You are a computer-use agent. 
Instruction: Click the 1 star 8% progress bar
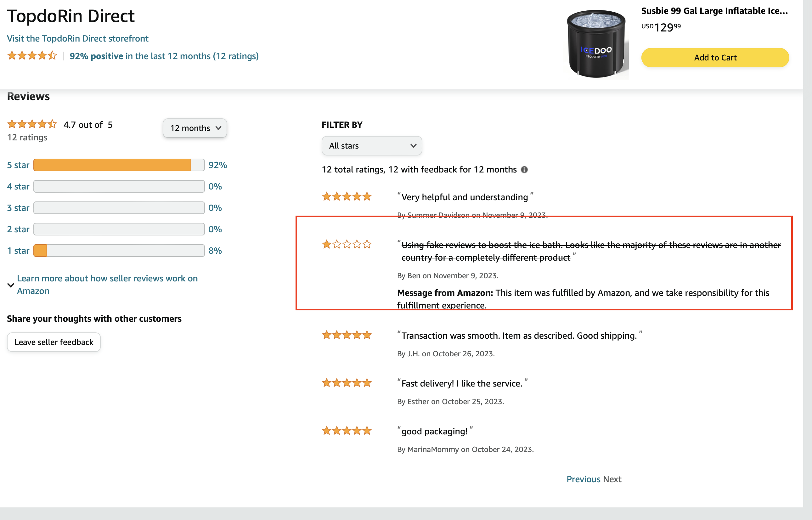pos(119,251)
